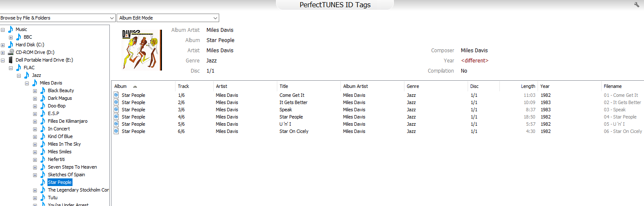Select the Sketches Of Spain folder

pyautogui.click(x=66, y=175)
